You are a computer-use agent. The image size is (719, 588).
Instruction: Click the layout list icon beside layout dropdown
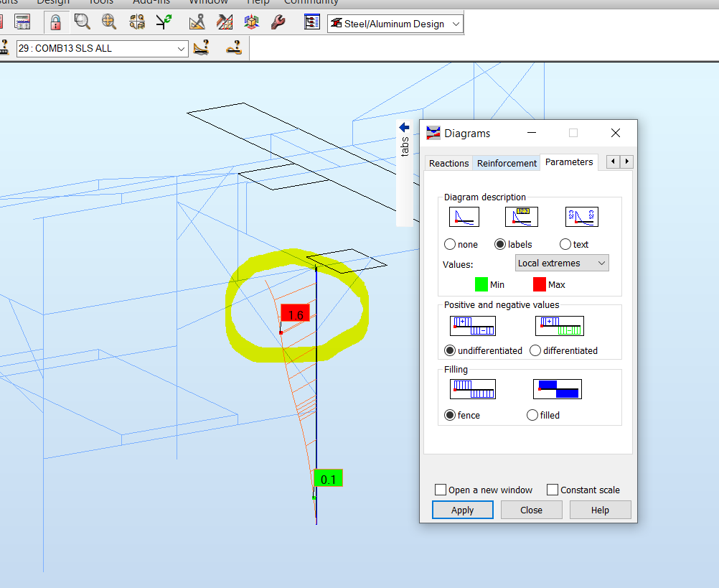tap(312, 22)
